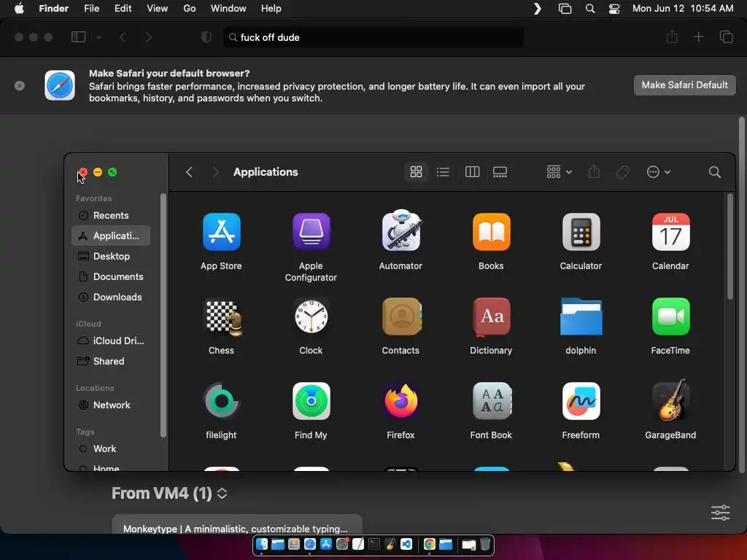Select the Books app icon

click(x=491, y=232)
